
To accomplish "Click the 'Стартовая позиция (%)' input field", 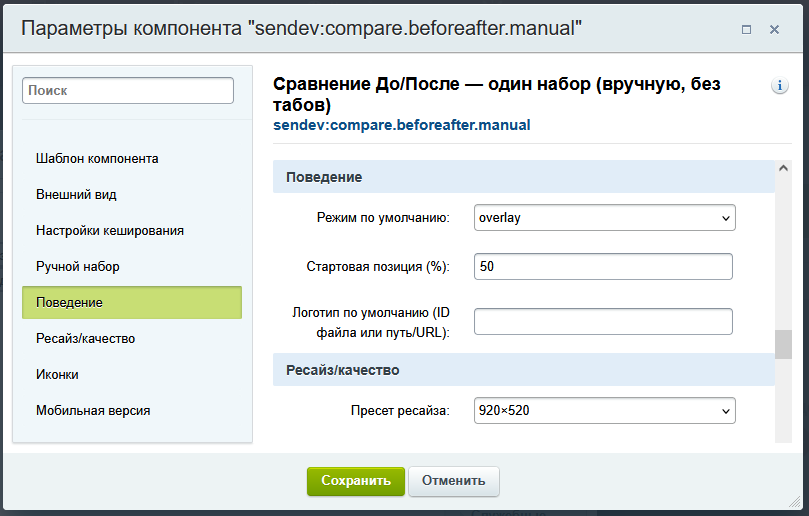I will click(x=603, y=266).
